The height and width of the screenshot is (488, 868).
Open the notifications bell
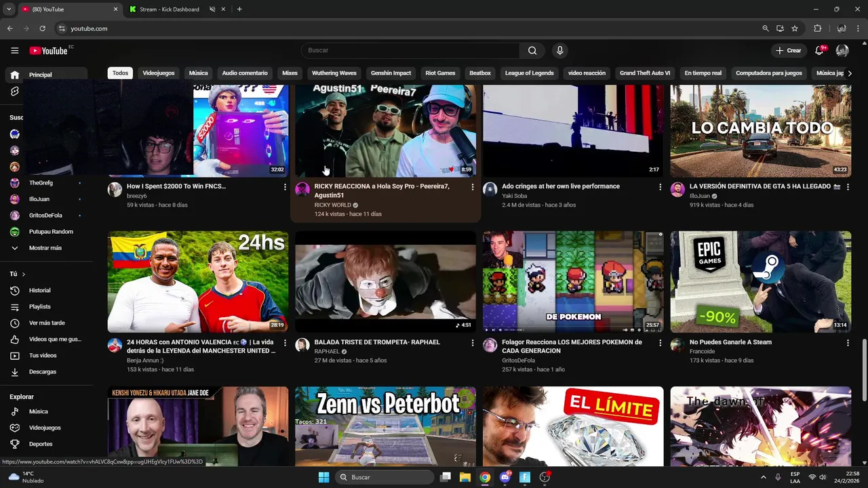point(820,50)
